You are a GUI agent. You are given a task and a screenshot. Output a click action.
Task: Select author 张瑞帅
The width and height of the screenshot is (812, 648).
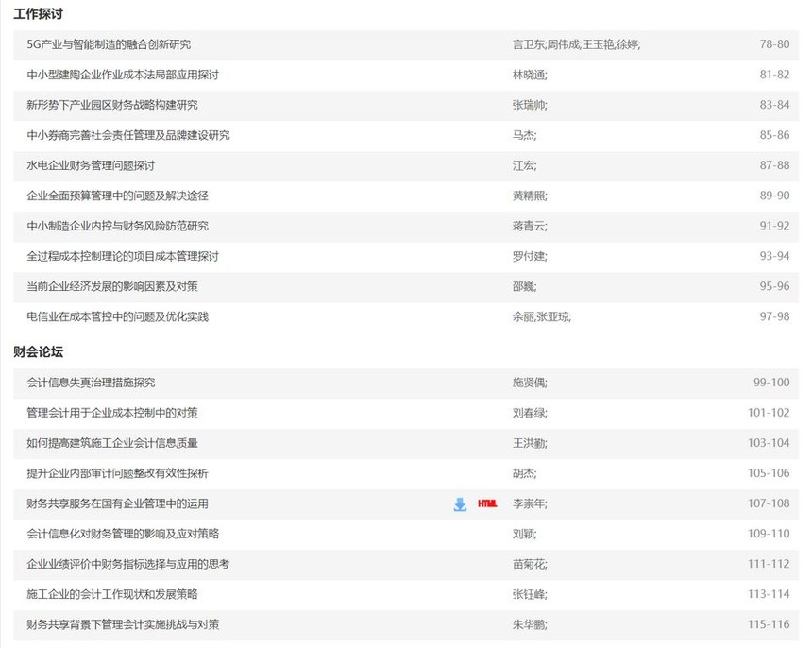[x=530, y=105]
